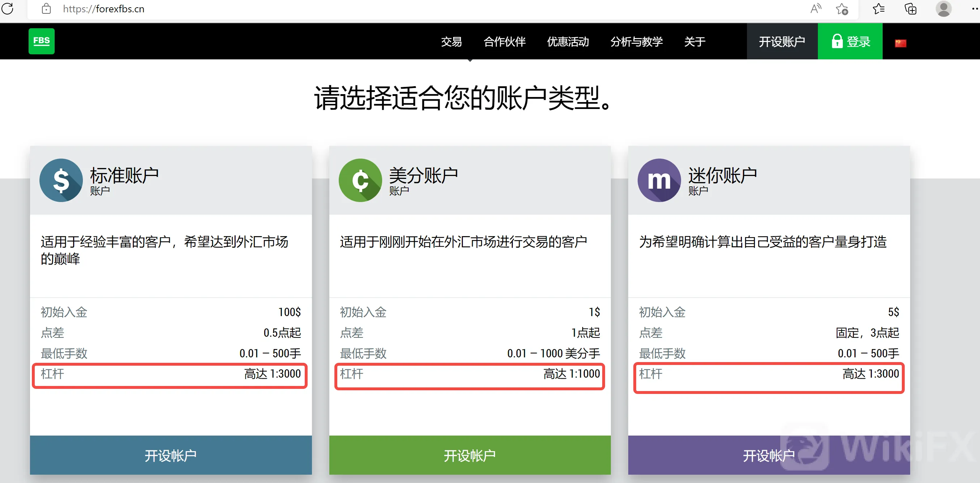Image resolution: width=980 pixels, height=483 pixels.
Task: Reload the page with refresh icon
Action: pyautogui.click(x=7, y=8)
